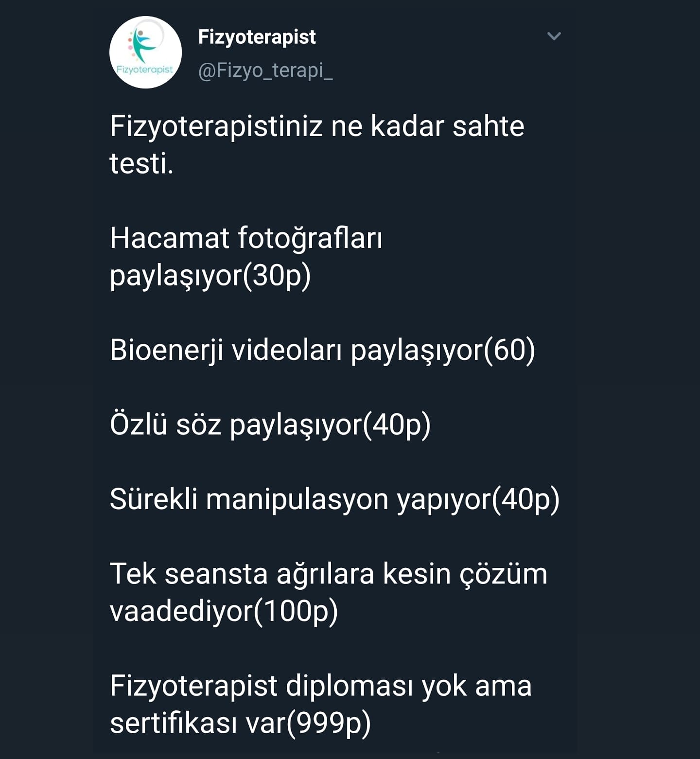
Task: Click the word 'manipulasyon' in the tweet
Action: [297, 500]
